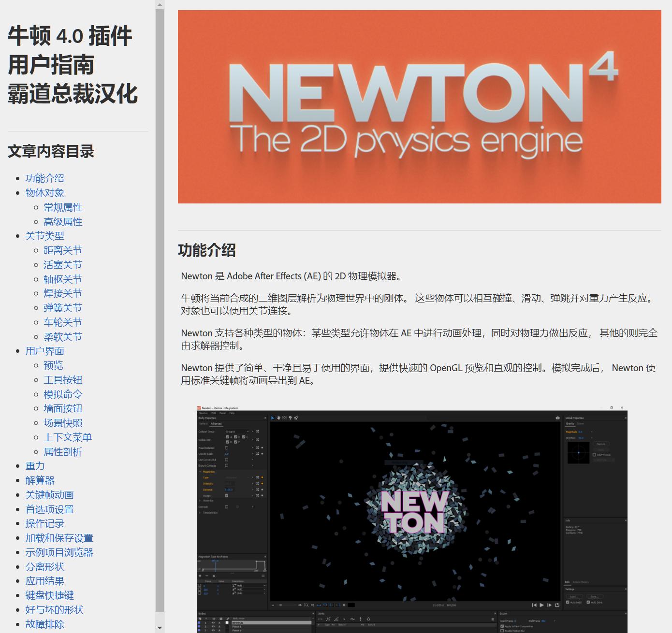Screen dimensions: 672x633
Task: Select the 关节类型 contents link
Action: [x=44, y=236]
